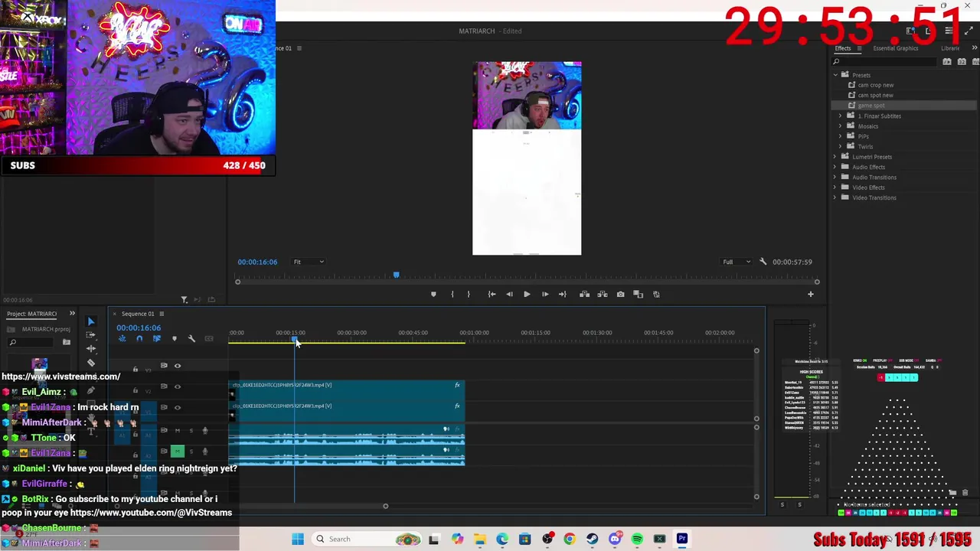Click the Extract button
The width and height of the screenshot is (980, 551).
(603, 294)
